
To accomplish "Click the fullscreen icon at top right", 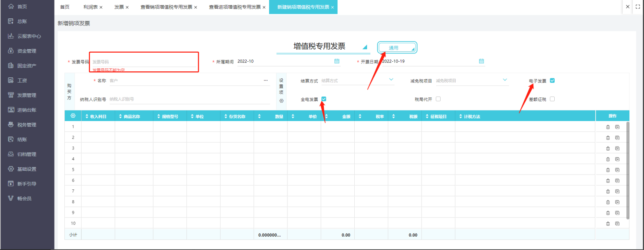I will click(638, 7).
